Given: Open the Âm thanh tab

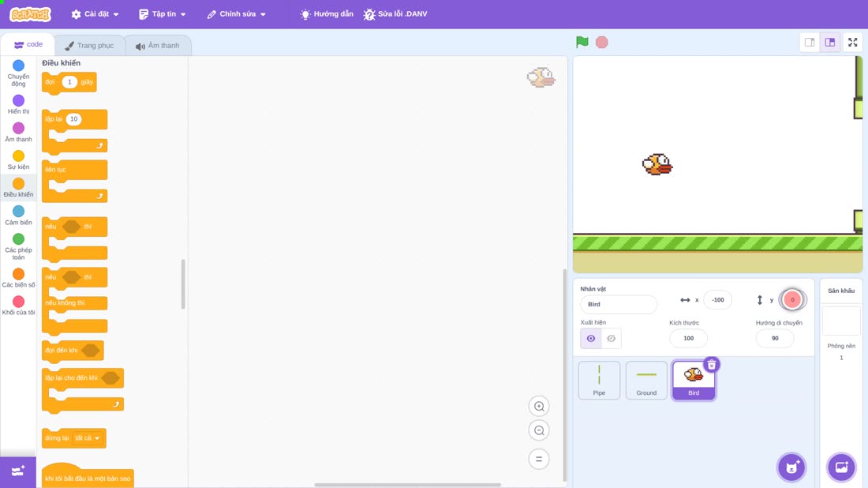Looking at the screenshot, I should 158,46.
